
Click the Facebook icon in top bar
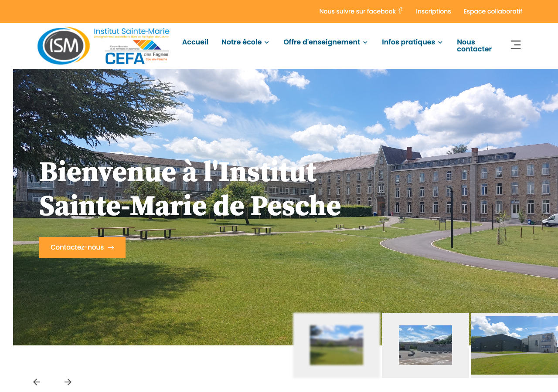[x=401, y=11]
